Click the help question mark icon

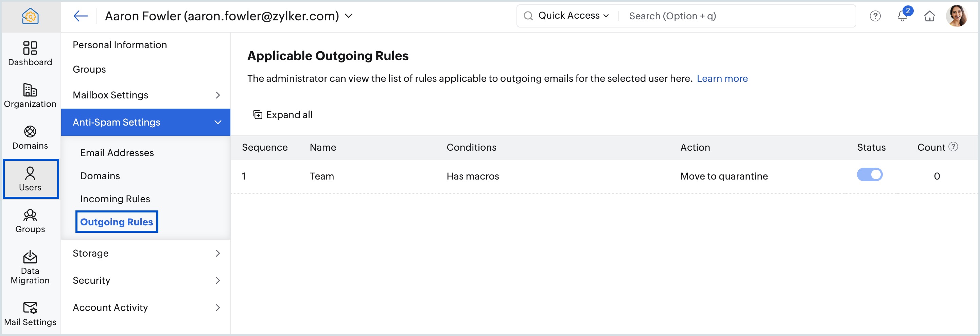(875, 16)
